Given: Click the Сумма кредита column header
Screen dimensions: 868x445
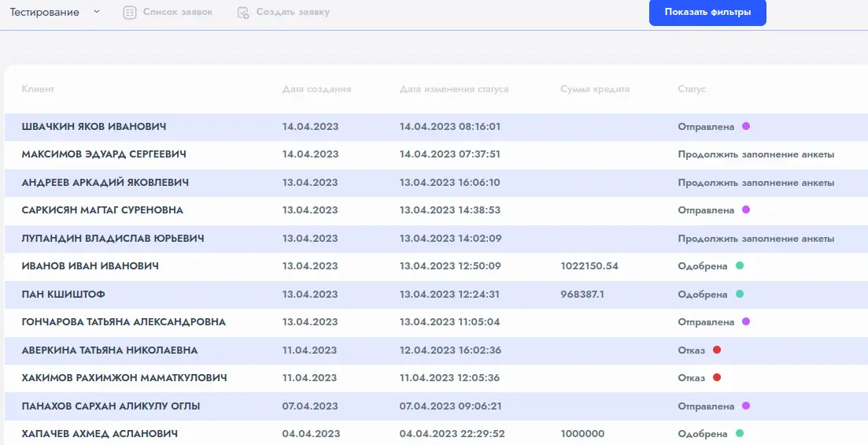Looking at the screenshot, I should (x=595, y=90).
